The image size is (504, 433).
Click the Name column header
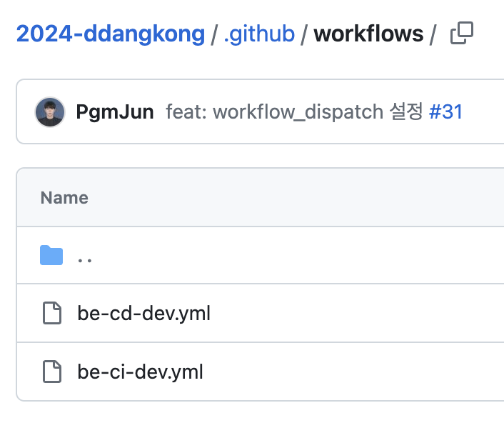[64, 197]
